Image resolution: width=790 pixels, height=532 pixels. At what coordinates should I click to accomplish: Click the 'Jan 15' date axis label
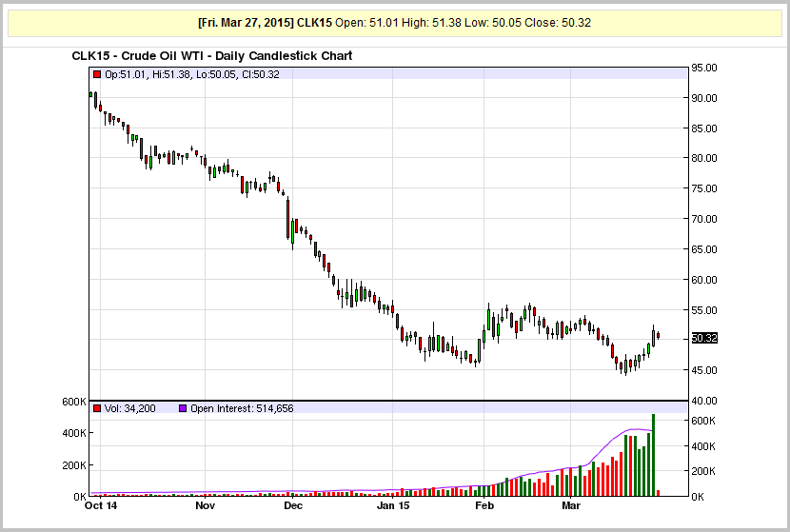(393, 505)
